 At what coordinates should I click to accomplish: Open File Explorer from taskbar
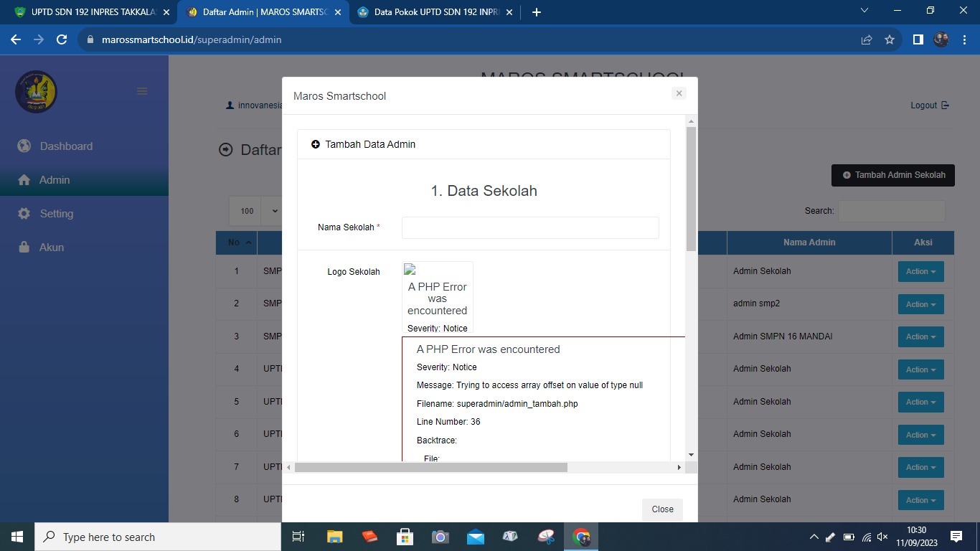(334, 537)
